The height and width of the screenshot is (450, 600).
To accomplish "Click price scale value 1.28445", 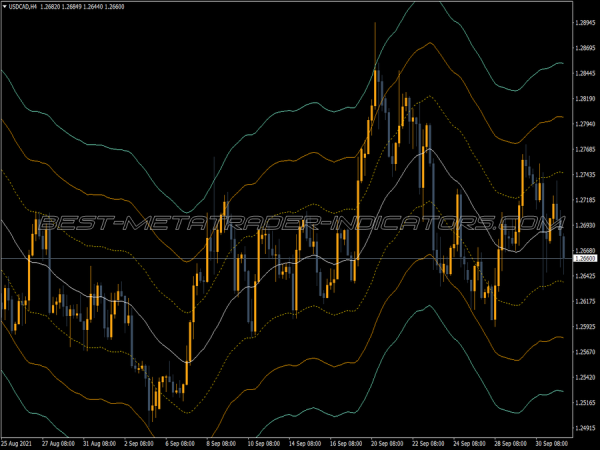I will (586, 73).
